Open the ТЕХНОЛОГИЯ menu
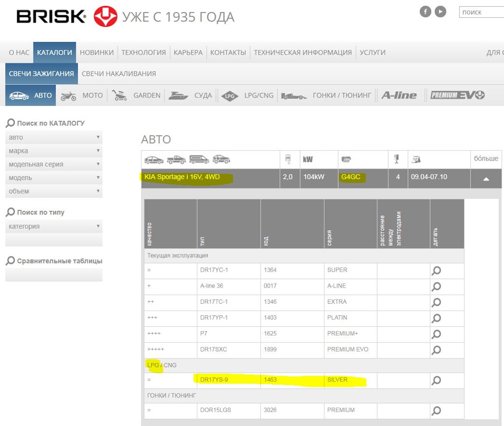The height and width of the screenshot is (426, 504). pyautogui.click(x=144, y=52)
